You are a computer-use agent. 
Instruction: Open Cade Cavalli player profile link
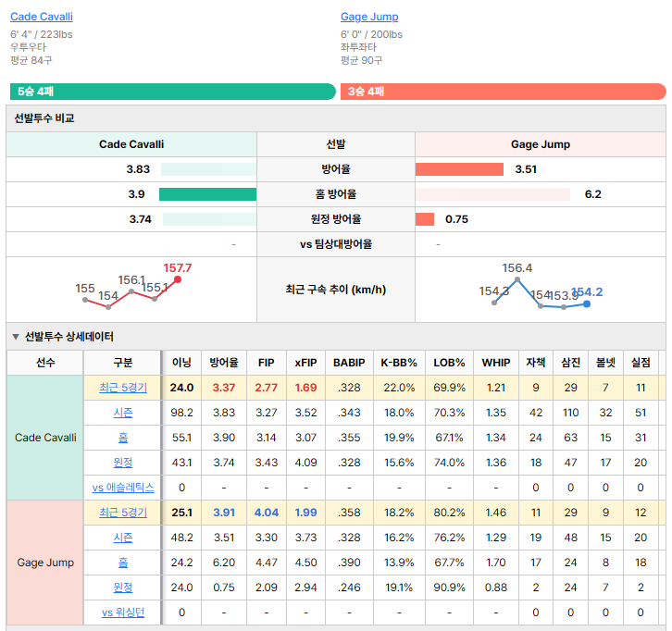[x=42, y=17]
